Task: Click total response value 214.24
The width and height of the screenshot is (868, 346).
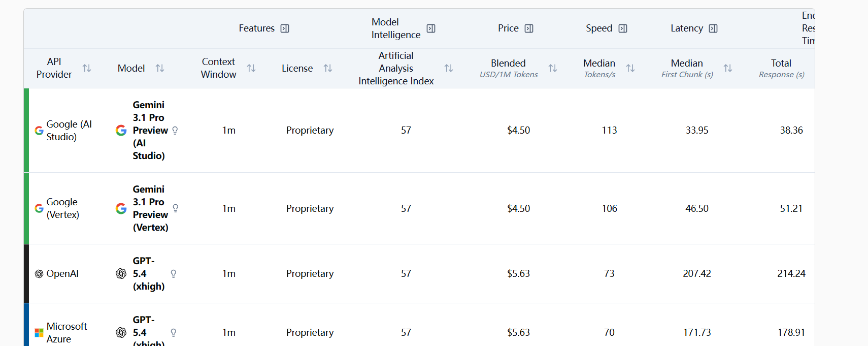Action: tap(791, 274)
